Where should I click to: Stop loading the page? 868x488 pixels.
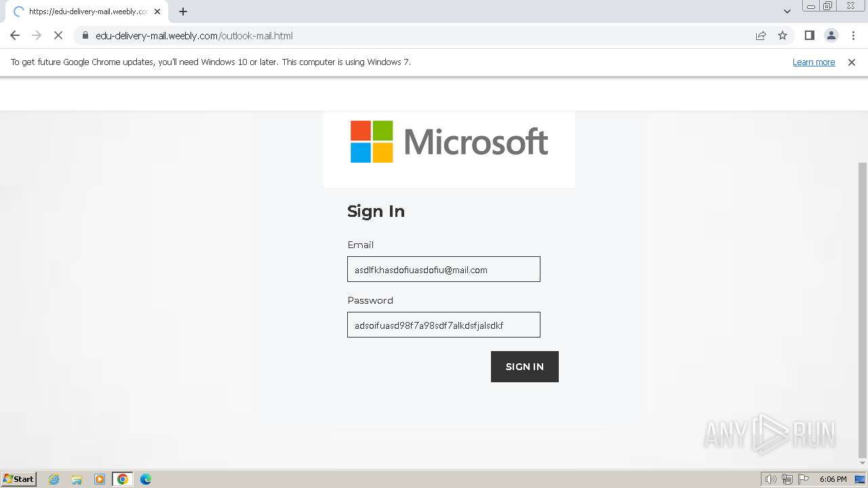pyautogui.click(x=58, y=35)
